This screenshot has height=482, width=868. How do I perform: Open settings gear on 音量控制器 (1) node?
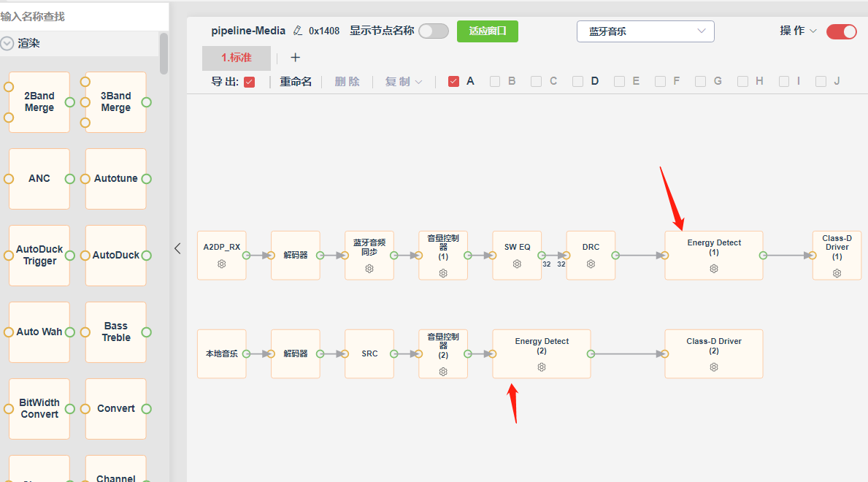point(443,273)
